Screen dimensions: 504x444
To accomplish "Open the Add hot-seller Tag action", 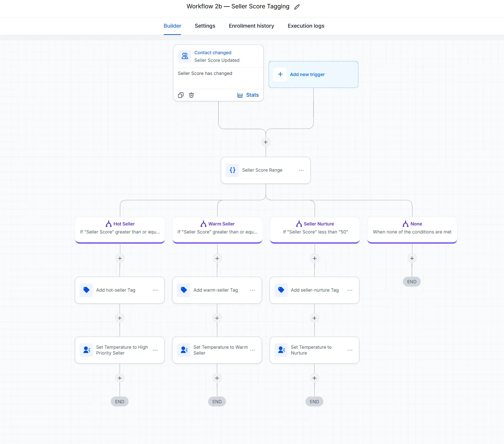I will pyautogui.click(x=120, y=290).
